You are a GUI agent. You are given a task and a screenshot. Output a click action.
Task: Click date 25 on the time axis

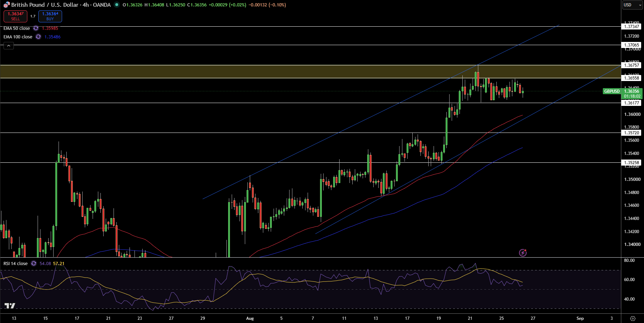pyautogui.click(x=501, y=318)
